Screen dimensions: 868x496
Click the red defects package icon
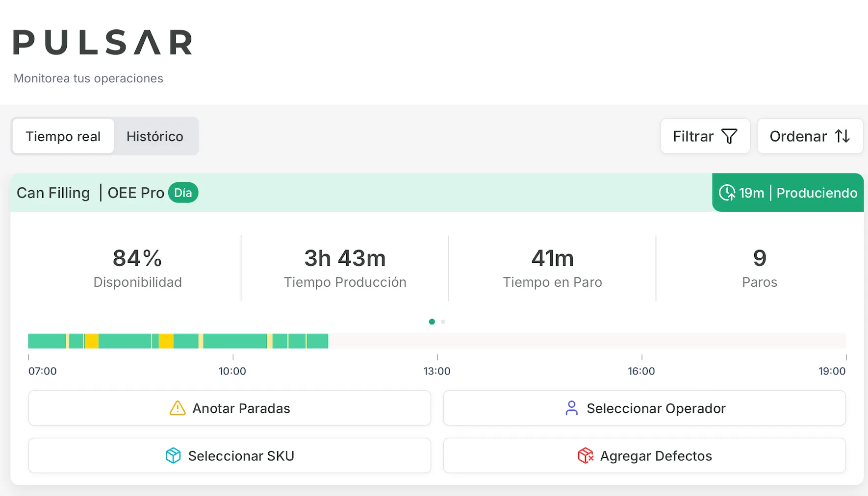tap(586, 456)
